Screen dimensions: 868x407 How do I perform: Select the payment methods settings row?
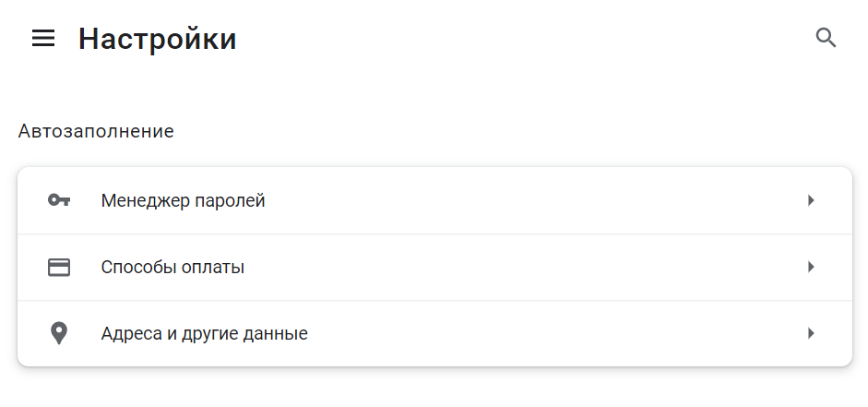click(434, 267)
